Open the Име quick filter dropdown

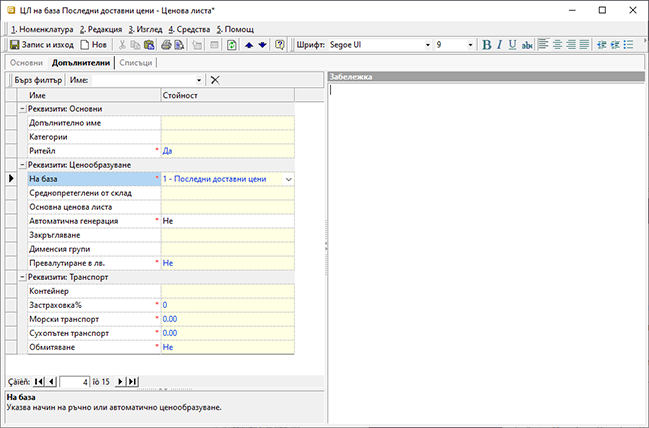click(199, 80)
